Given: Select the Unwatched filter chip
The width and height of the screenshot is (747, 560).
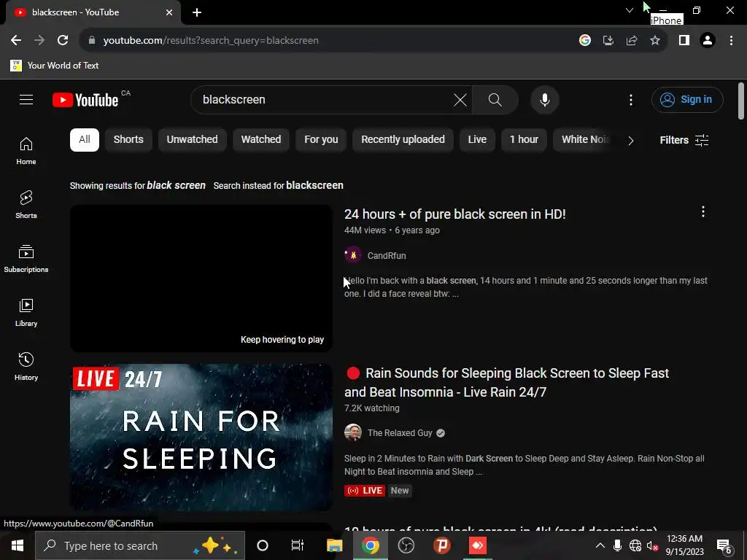Looking at the screenshot, I should [x=192, y=139].
